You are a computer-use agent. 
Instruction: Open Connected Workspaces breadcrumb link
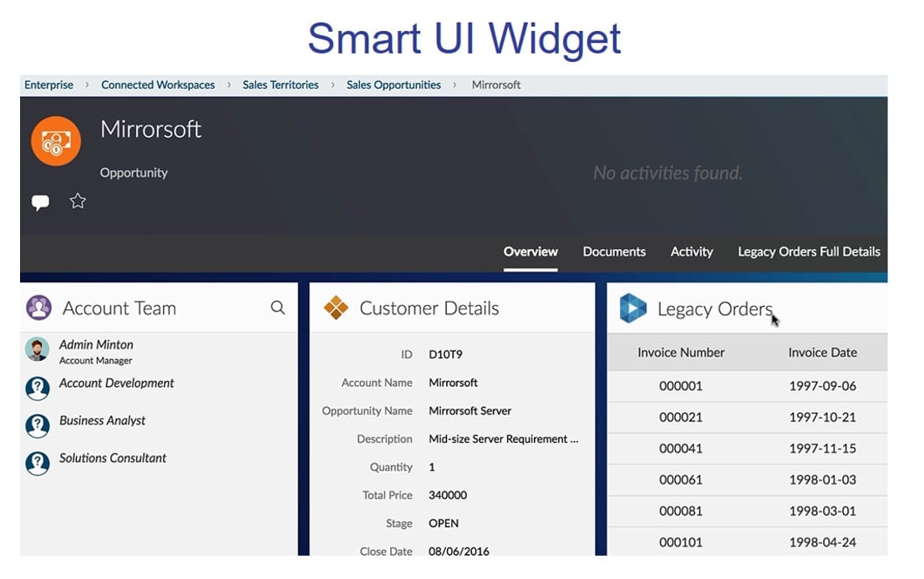click(158, 85)
